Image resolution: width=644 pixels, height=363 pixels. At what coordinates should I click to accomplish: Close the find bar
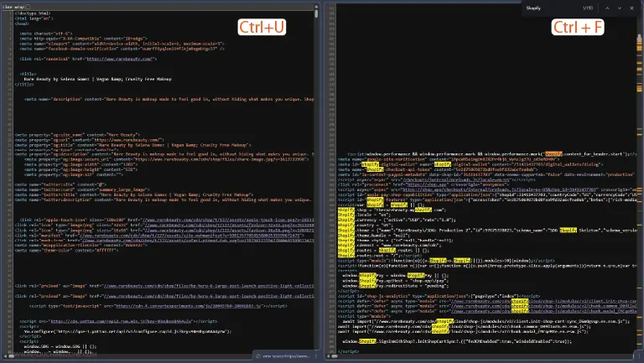point(631,8)
